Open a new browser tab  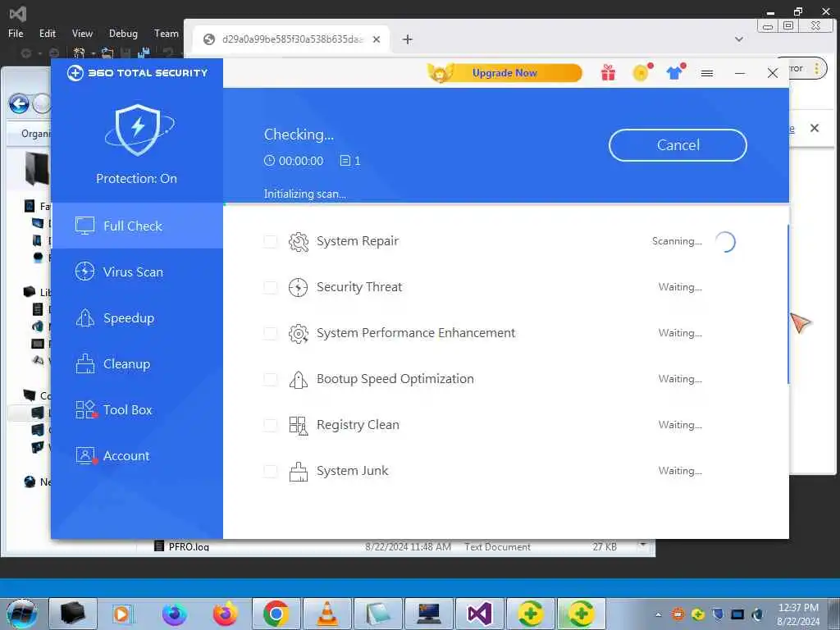pyautogui.click(x=408, y=39)
